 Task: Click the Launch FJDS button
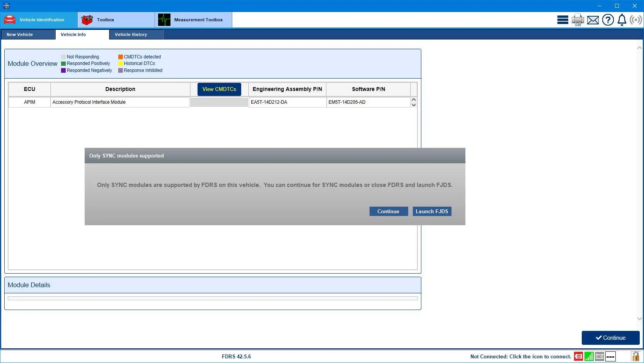pyautogui.click(x=432, y=211)
